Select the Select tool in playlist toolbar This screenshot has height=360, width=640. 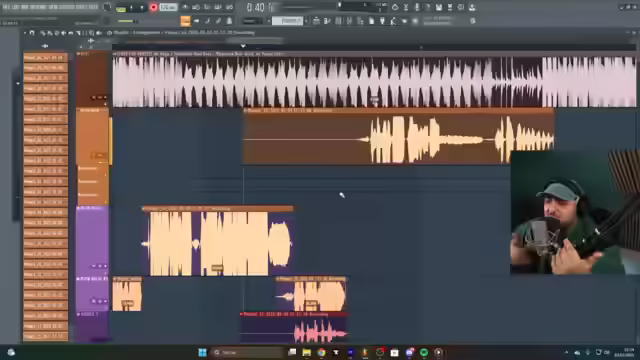coord(84,33)
